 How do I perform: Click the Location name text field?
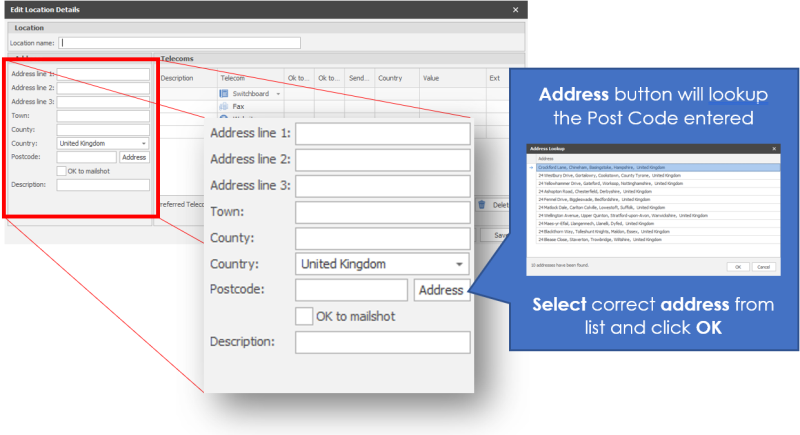[180, 43]
